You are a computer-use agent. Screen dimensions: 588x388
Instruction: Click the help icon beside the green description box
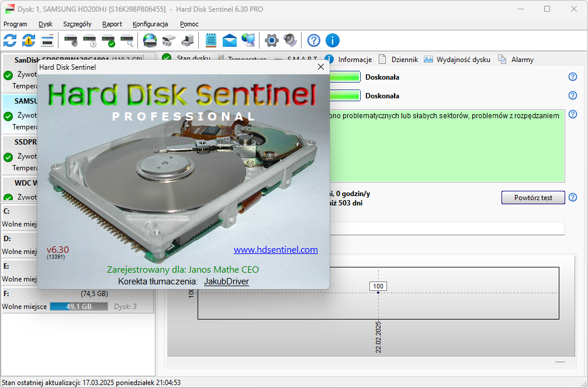pos(573,114)
